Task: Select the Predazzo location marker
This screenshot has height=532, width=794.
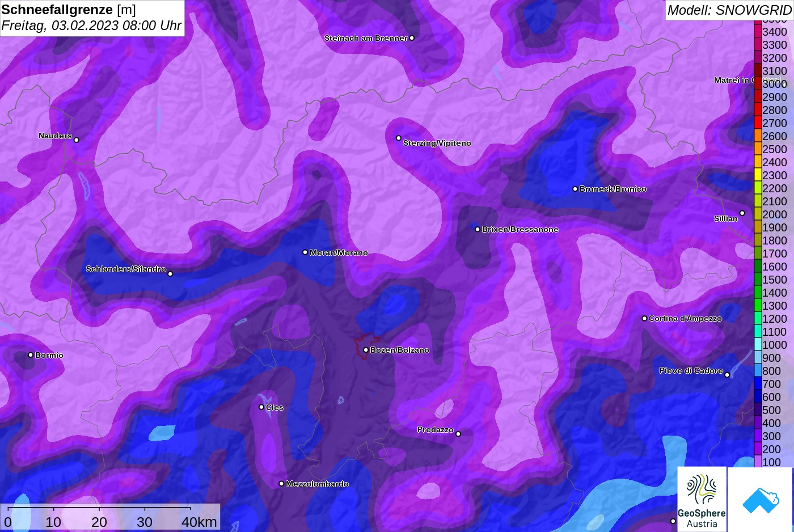Action: 458,434
